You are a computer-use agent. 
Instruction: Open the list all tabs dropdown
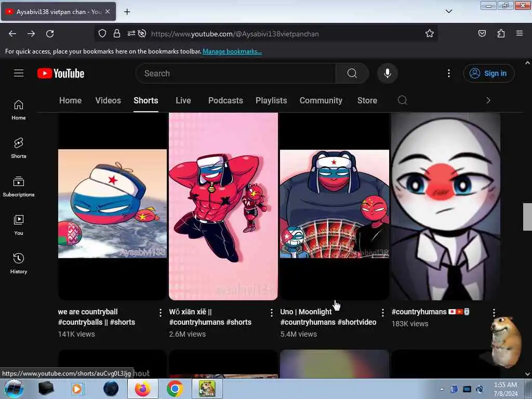(448, 11)
